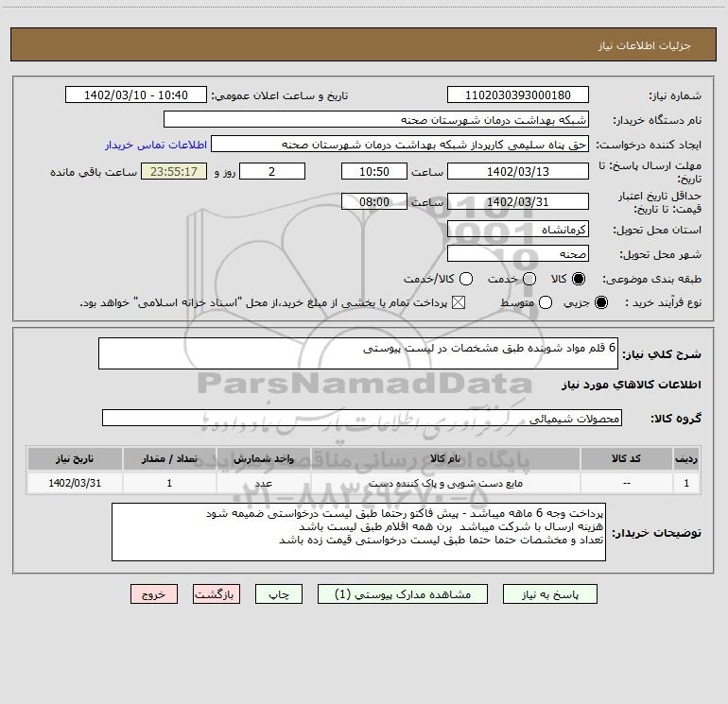Select the کالا/خدمت radio button
Screen dimensions: 728x704
466,279
